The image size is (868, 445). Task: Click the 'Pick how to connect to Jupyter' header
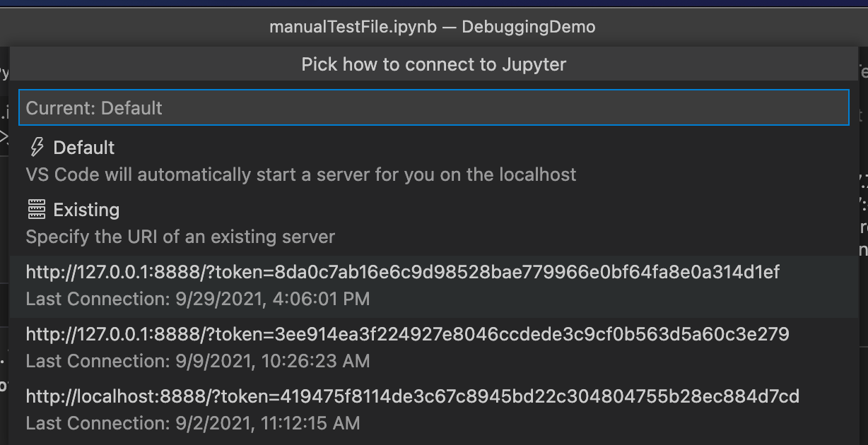click(x=433, y=64)
